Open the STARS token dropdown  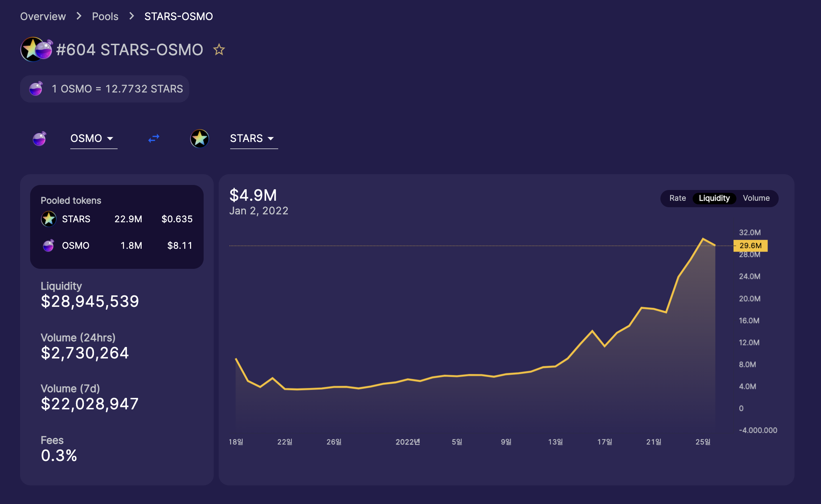252,138
